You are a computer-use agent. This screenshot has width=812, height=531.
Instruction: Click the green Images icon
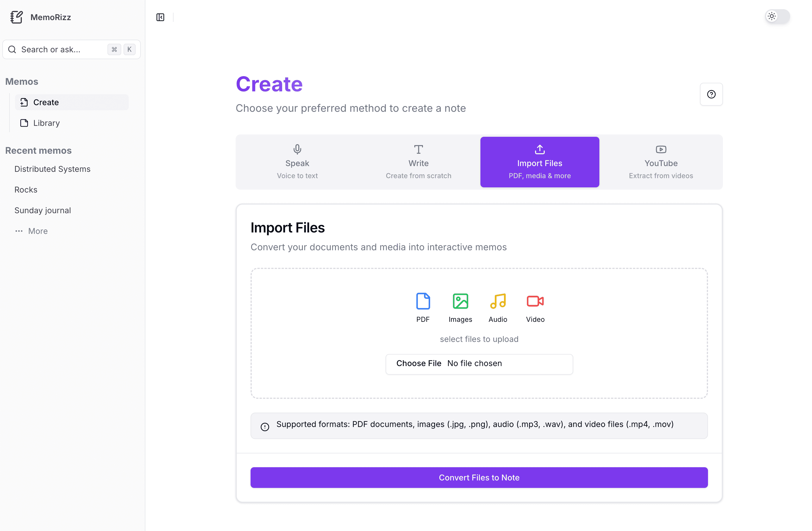[460, 301]
